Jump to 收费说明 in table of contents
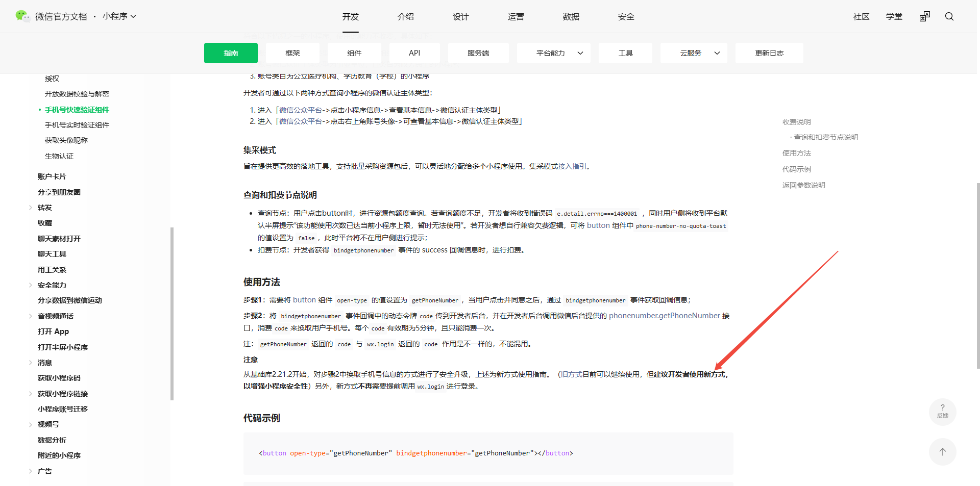 click(x=797, y=122)
